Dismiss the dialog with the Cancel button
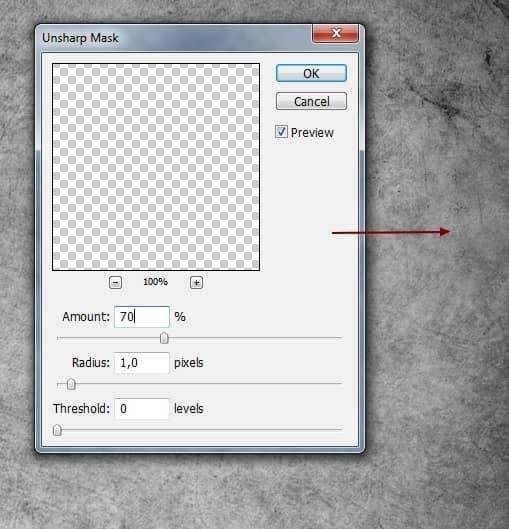 pyautogui.click(x=311, y=101)
